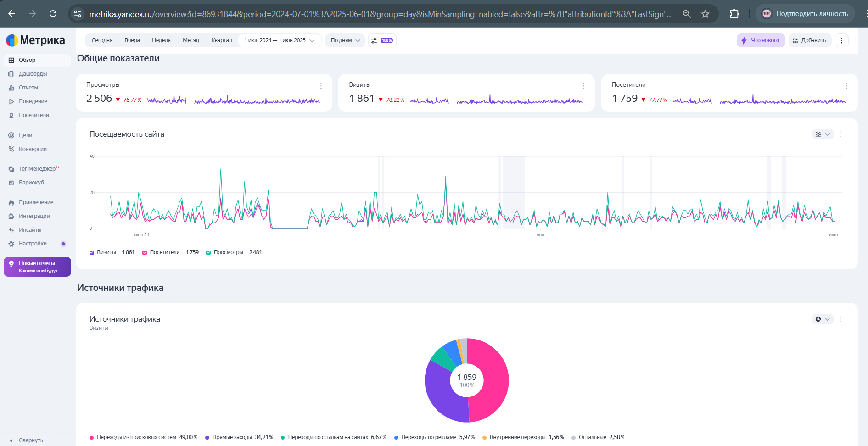
Task: Click the Что нового button
Action: coord(761,40)
